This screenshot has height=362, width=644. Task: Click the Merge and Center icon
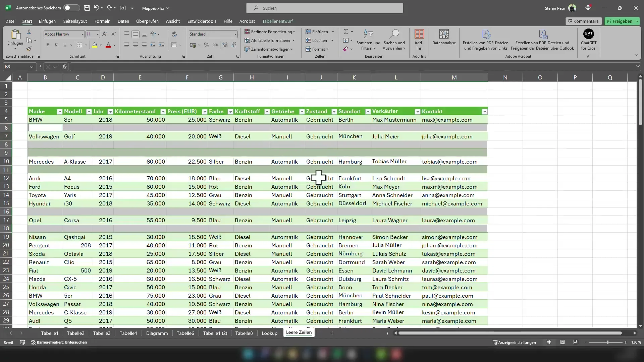pyautogui.click(x=174, y=45)
